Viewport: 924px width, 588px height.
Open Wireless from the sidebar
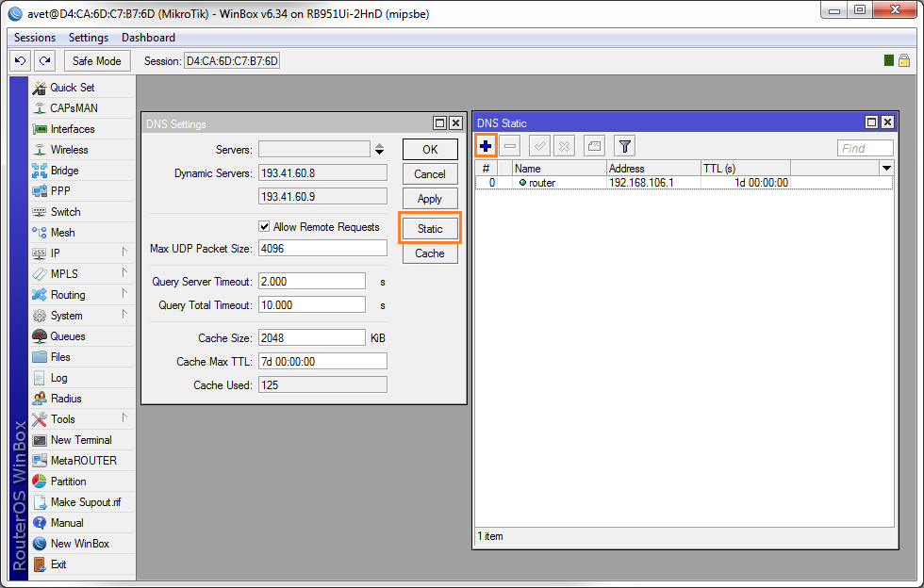coord(69,150)
